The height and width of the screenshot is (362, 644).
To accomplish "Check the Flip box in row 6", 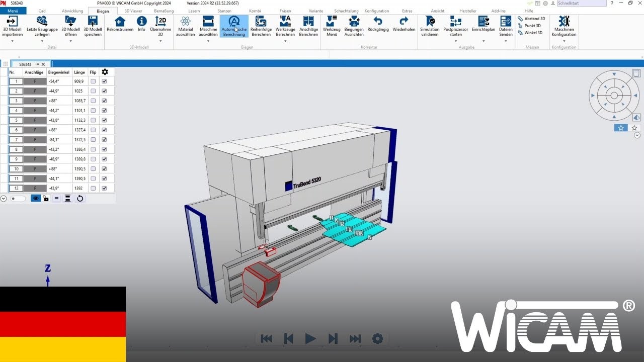I will pyautogui.click(x=93, y=130).
